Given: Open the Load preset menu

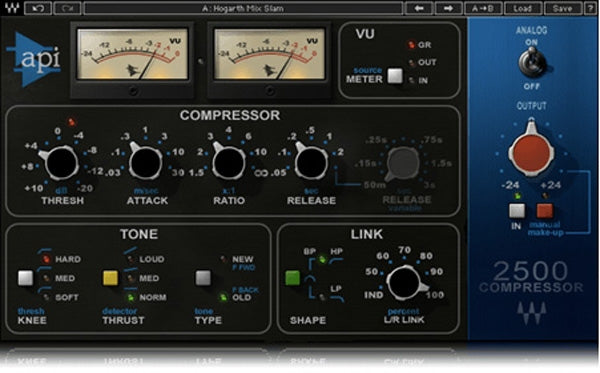Looking at the screenshot, I should [x=523, y=8].
